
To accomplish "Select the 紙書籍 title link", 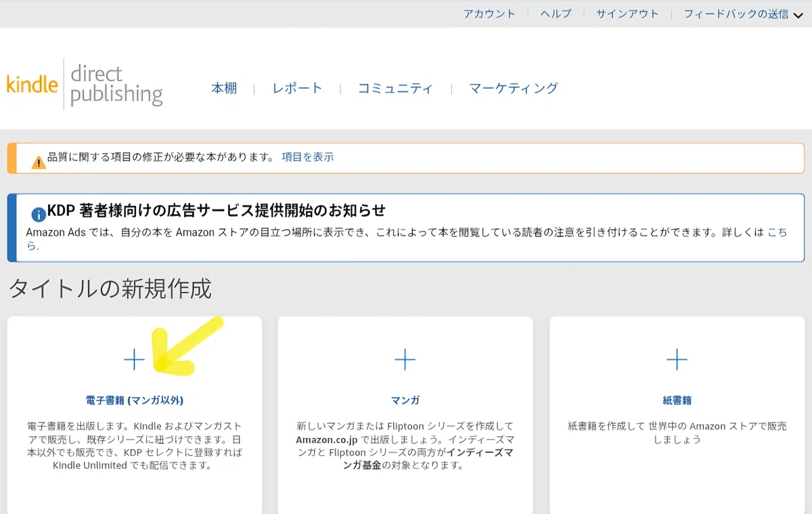I will [x=677, y=400].
